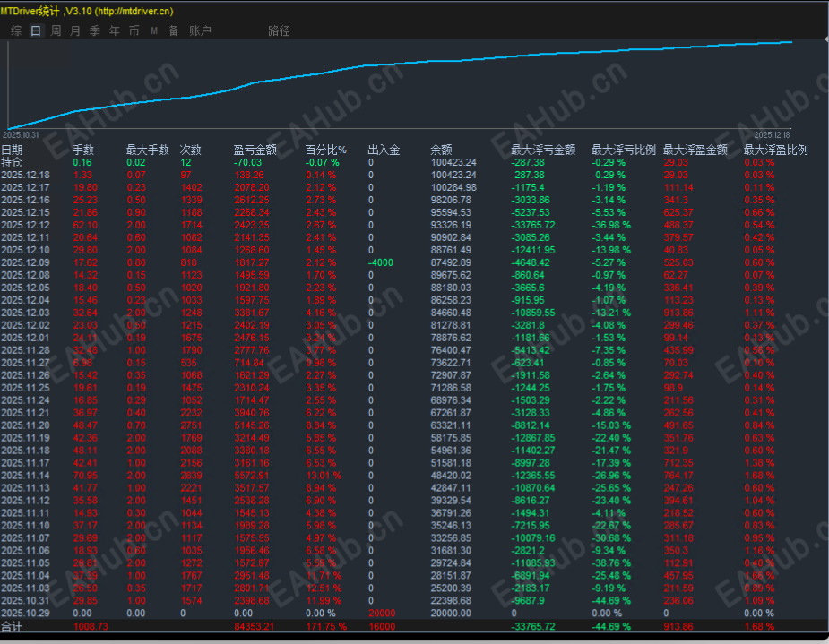This screenshot has height=644, width=829.
Task: Select the 2025.12.09 date cell
Action: pyautogui.click(x=25, y=262)
